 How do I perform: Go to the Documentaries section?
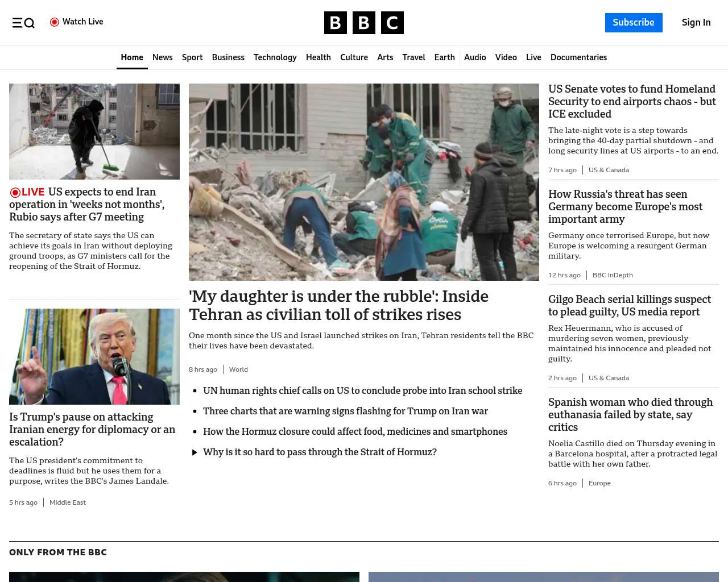[x=578, y=57]
